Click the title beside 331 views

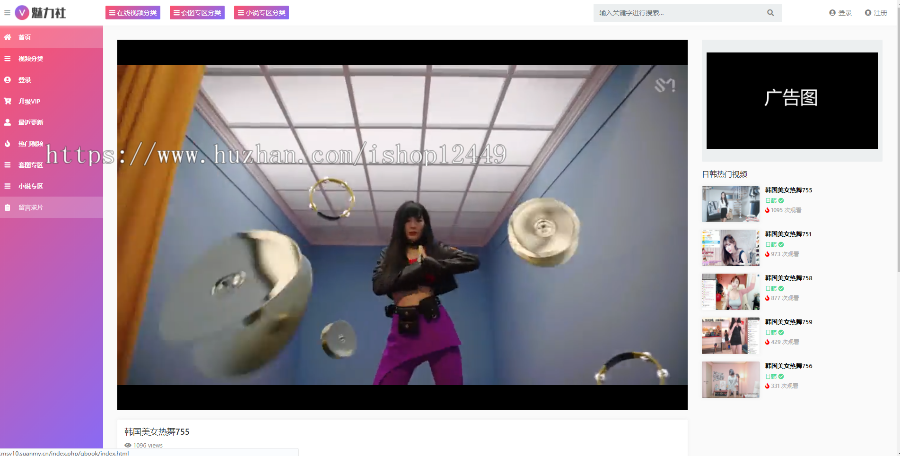[x=789, y=366]
